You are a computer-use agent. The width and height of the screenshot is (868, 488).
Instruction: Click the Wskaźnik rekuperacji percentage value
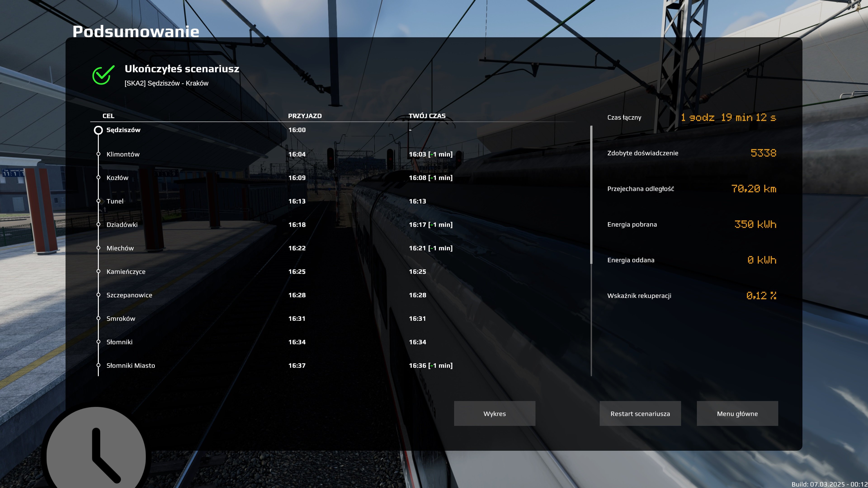(761, 296)
